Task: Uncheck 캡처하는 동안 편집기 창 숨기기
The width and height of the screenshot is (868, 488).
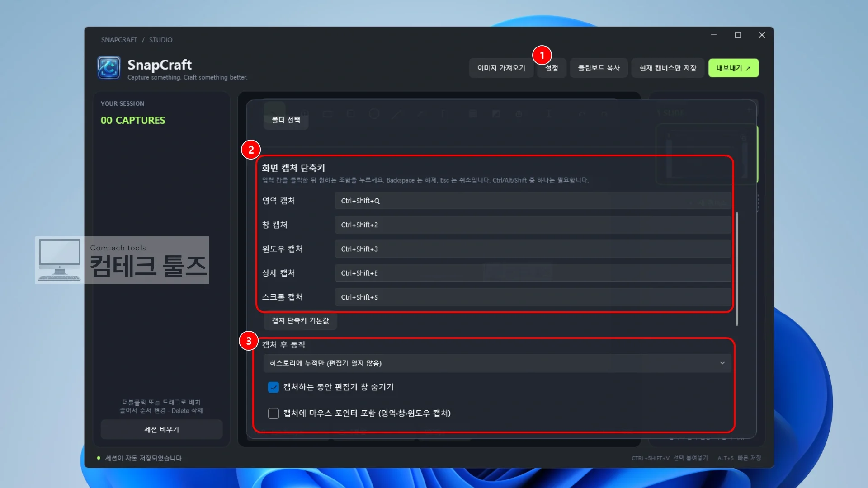Action: coord(273,387)
